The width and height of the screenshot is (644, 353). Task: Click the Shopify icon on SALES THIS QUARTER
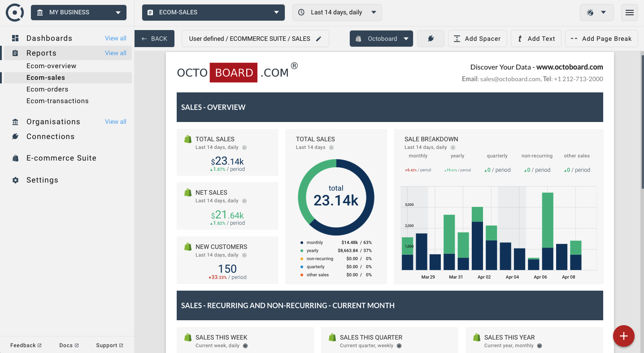point(332,337)
